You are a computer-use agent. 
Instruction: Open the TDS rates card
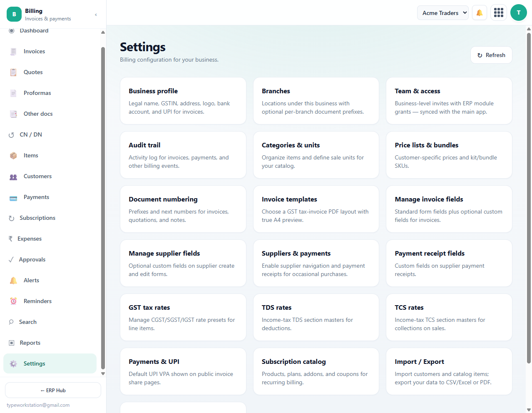coord(316,317)
